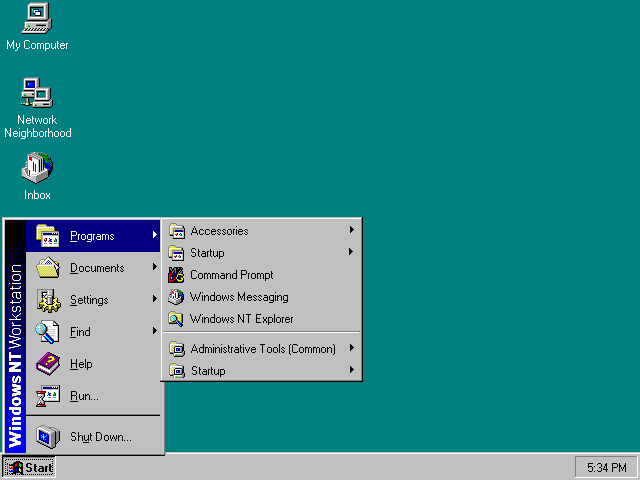
Task: Choose Help from the Start menu
Action: 93,364
